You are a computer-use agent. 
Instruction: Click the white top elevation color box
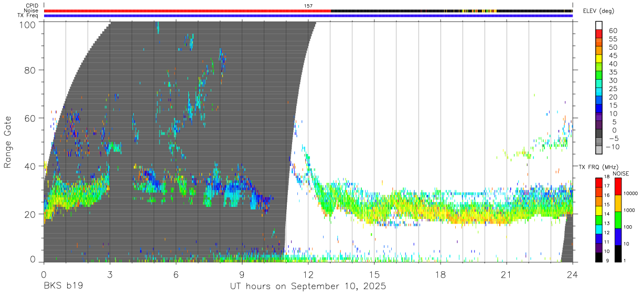click(599, 24)
